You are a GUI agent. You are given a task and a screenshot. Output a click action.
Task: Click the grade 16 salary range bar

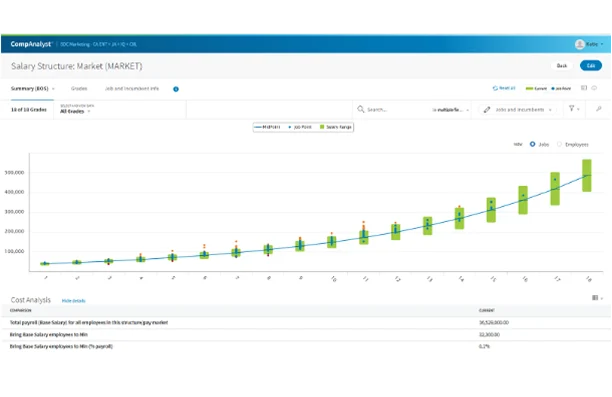(x=523, y=200)
